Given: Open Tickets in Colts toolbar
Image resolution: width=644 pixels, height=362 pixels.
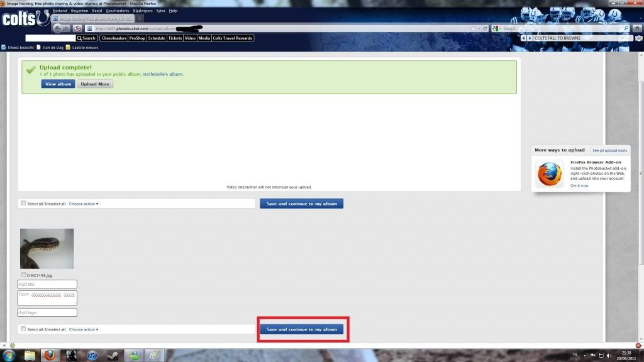Looking at the screenshot, I should coord(175,38).
